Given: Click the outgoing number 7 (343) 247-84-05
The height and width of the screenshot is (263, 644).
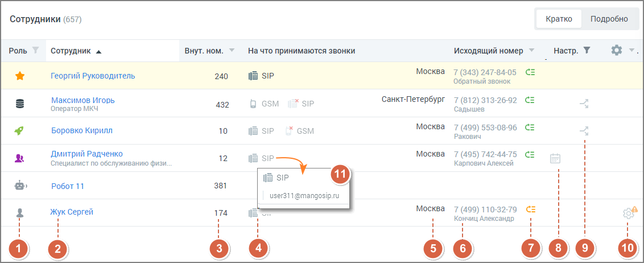Looking at the screenshot, I should click(485, 72).
